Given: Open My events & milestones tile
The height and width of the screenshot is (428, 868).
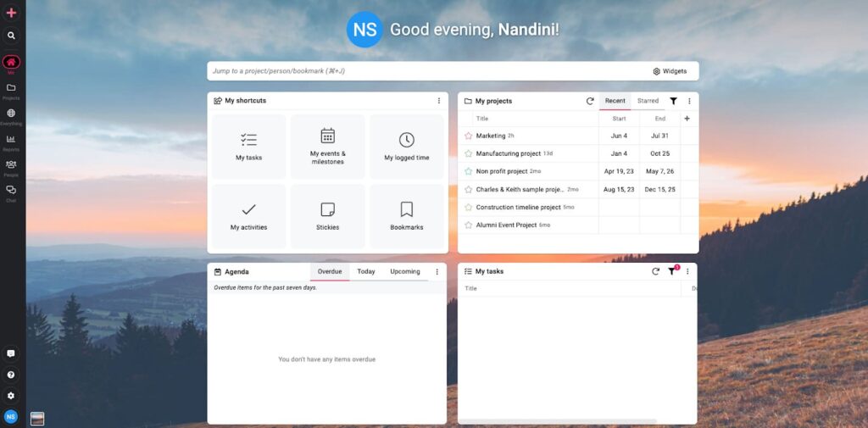Looking at the screenshot, I should [x=327, y=147].
